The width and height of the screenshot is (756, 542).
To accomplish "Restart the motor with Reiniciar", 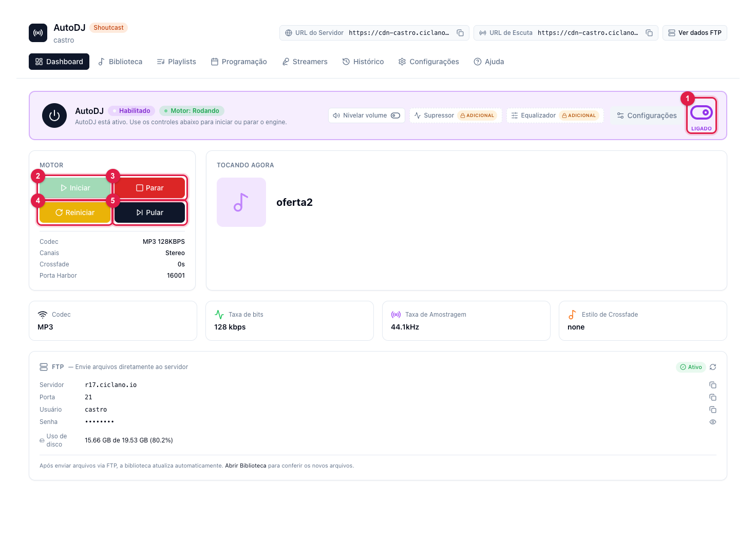I will tap(75, 212).
